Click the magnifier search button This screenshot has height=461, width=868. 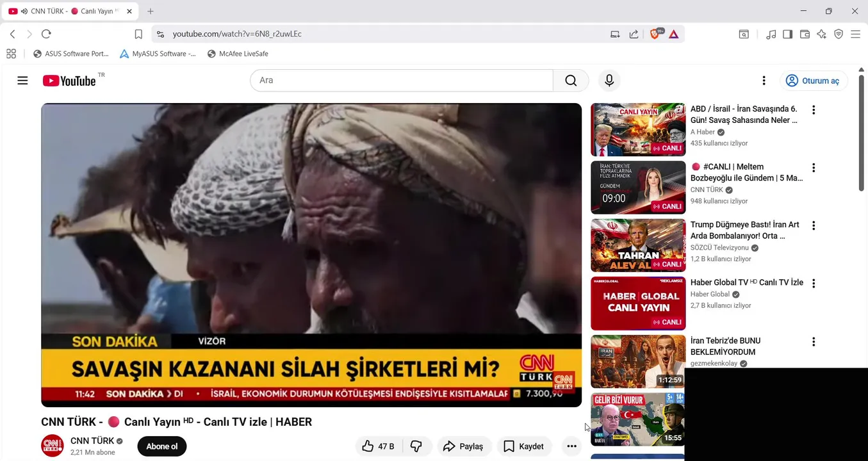571,81
